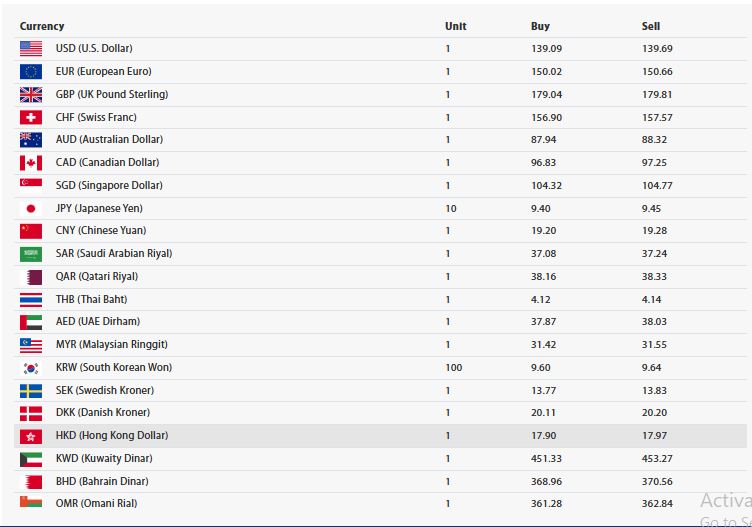Select the UK Union Jack flag

pos(31,94)
